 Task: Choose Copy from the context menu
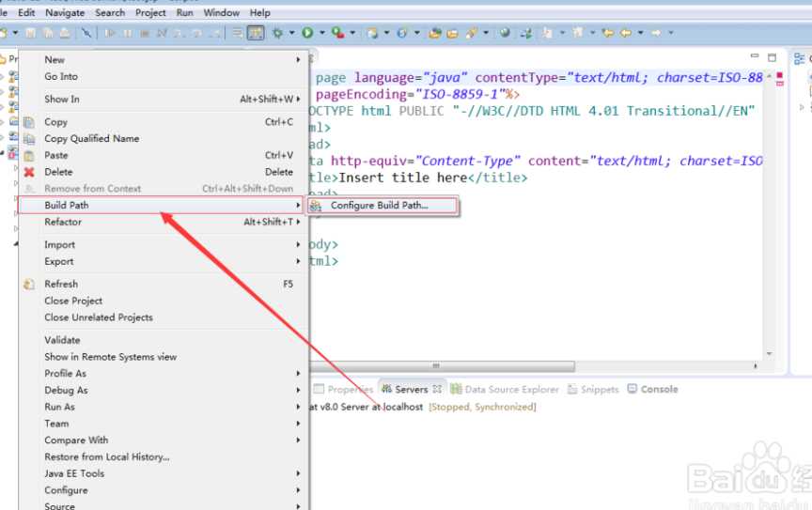[x=162, y=122]
